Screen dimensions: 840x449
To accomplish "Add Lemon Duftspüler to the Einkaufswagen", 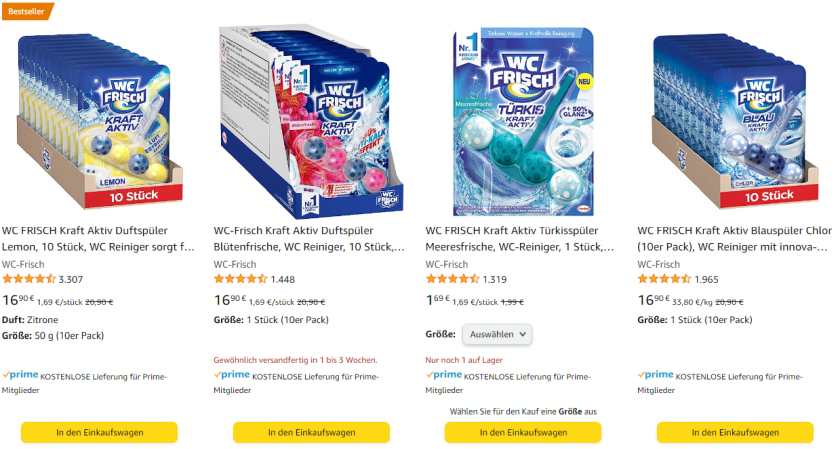I will point(99,432).
